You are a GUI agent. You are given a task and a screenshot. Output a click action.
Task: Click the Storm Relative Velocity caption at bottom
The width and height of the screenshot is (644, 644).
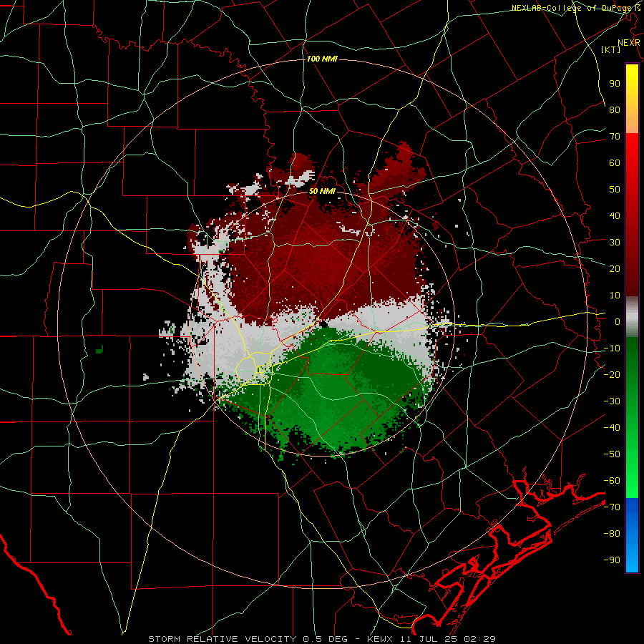321,639
